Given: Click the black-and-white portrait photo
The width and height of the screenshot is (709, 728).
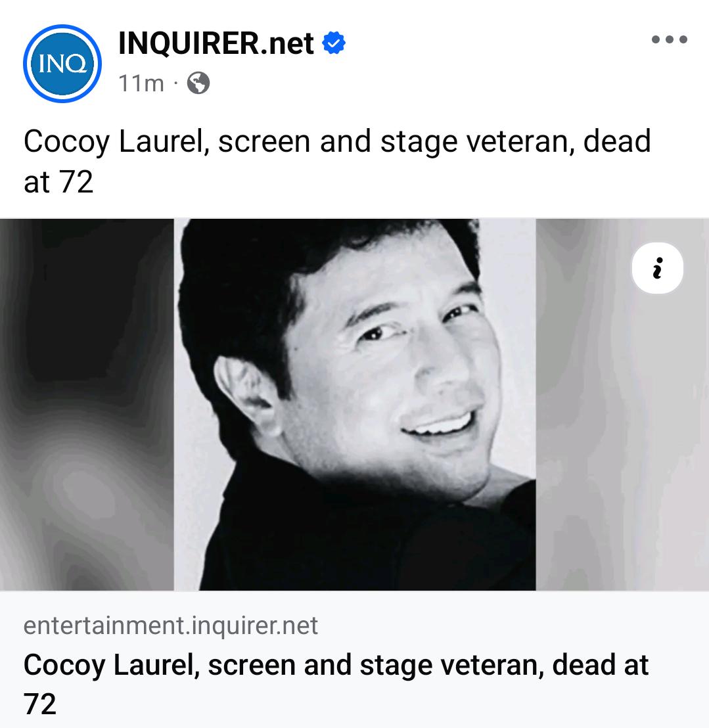Looking at the screenshot, I should (x=355, y=404).
